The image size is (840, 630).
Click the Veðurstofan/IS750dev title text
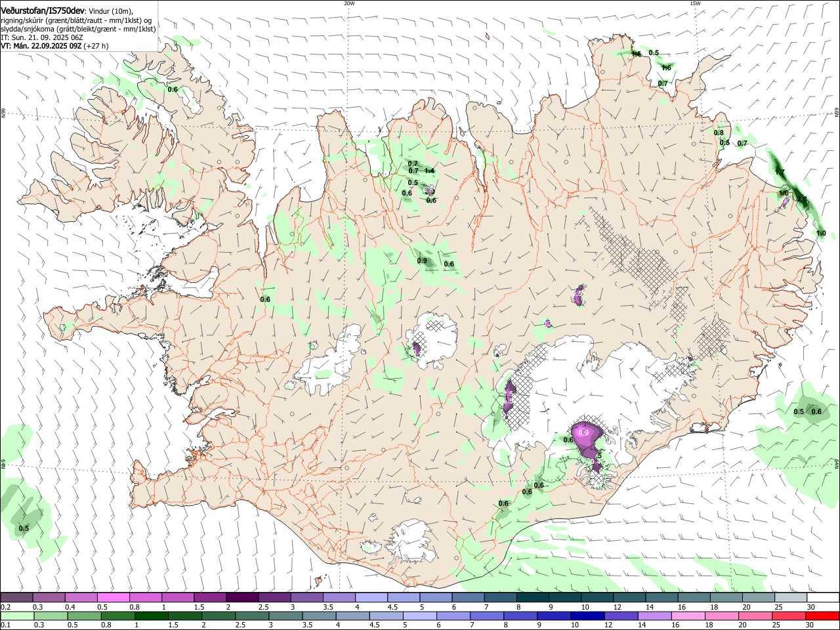43,10
